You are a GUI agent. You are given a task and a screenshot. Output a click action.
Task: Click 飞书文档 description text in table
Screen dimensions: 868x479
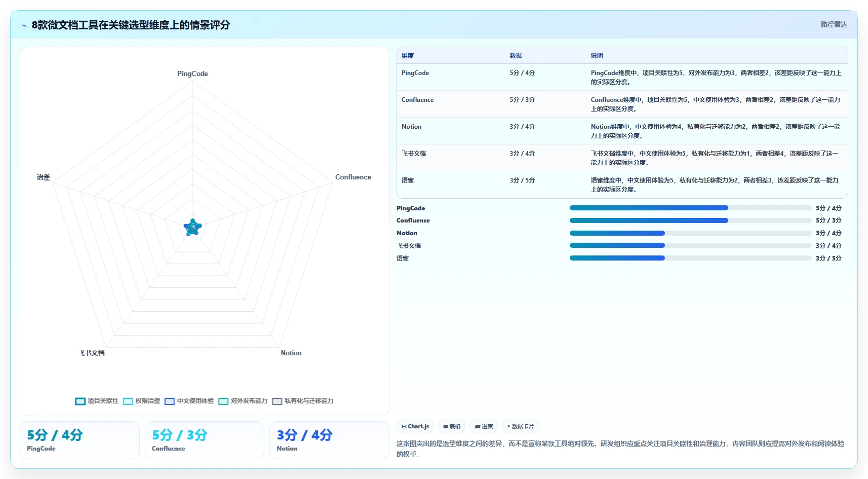[x=715, y=158]
